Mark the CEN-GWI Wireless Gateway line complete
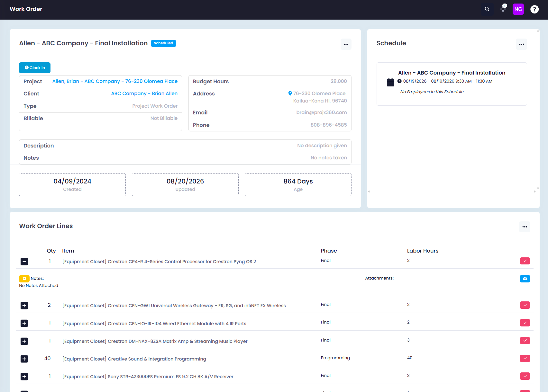This screenshot has height=392, width=548. point(525,305)
